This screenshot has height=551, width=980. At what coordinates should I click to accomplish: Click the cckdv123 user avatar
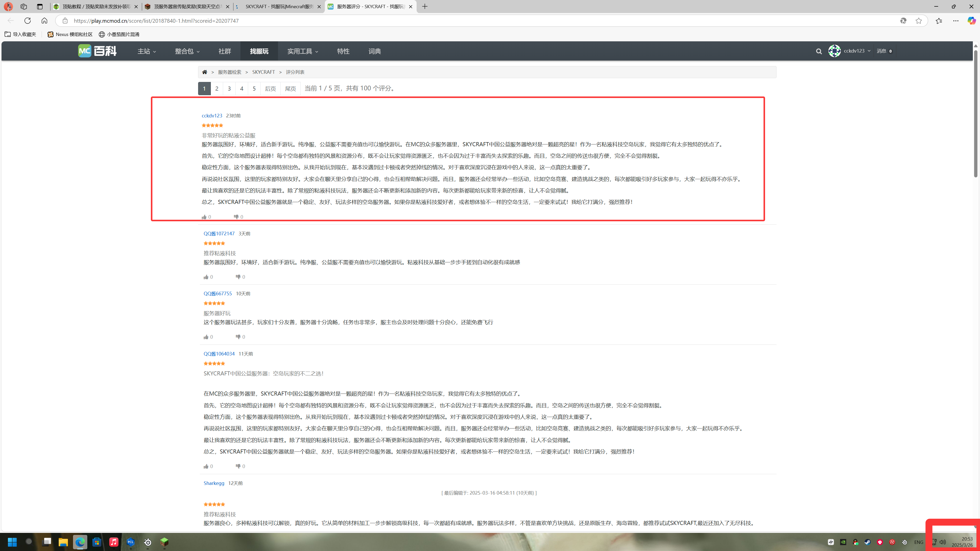834,51
